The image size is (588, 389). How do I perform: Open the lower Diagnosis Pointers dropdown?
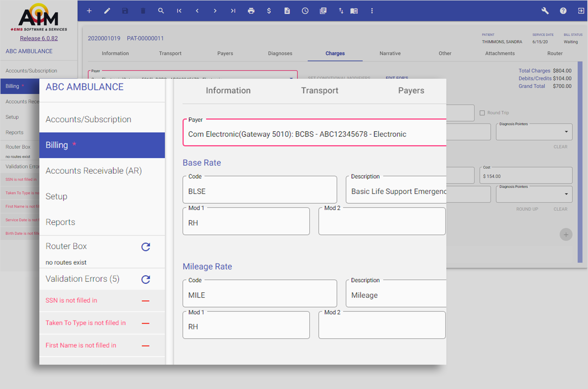click(x=534, y=194)
